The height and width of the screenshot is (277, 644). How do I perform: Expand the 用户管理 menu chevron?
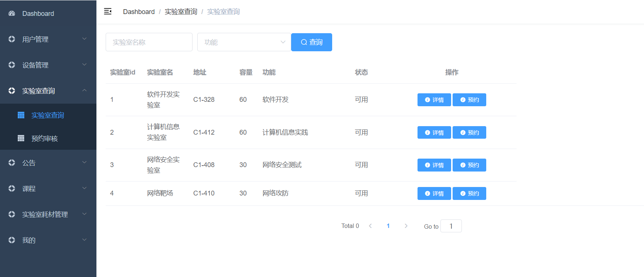tap(84, 39)
